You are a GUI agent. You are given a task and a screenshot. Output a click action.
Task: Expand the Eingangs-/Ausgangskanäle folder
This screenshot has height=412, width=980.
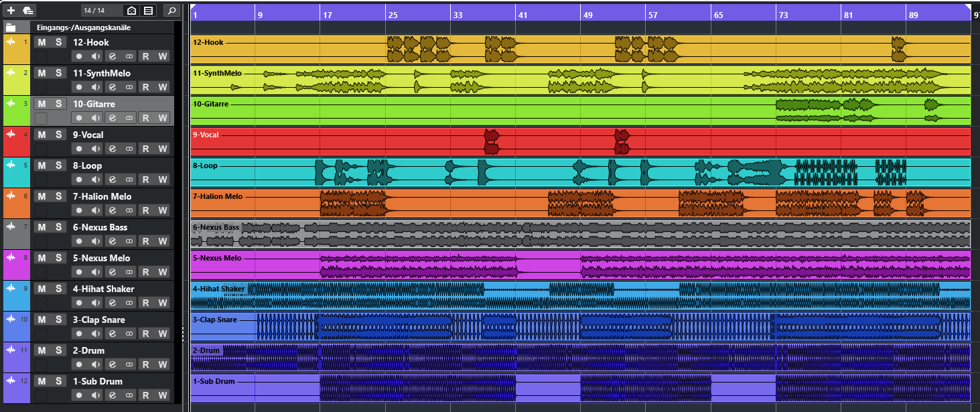click(x=11, y=27)
